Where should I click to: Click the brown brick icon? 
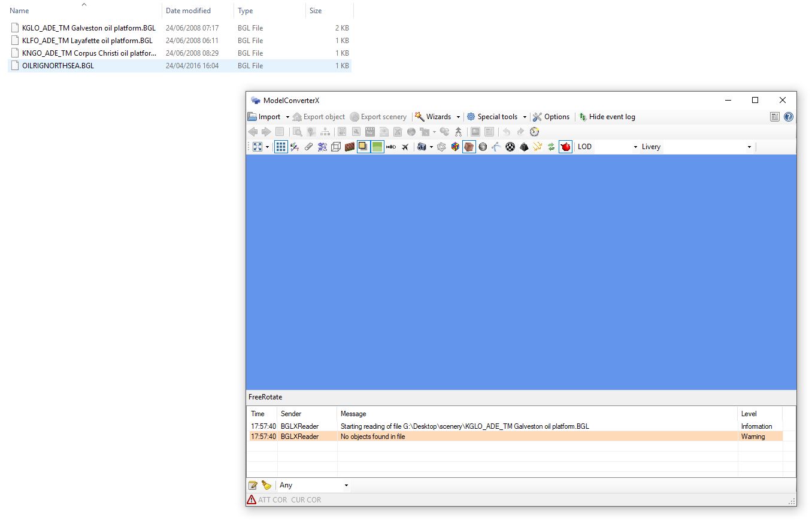coord(350,147)
